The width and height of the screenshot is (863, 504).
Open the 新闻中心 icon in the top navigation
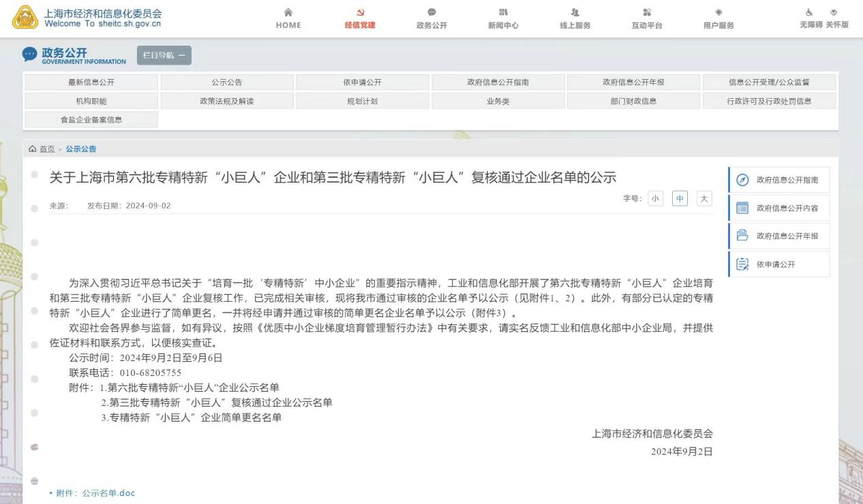(x=503, y=13)
